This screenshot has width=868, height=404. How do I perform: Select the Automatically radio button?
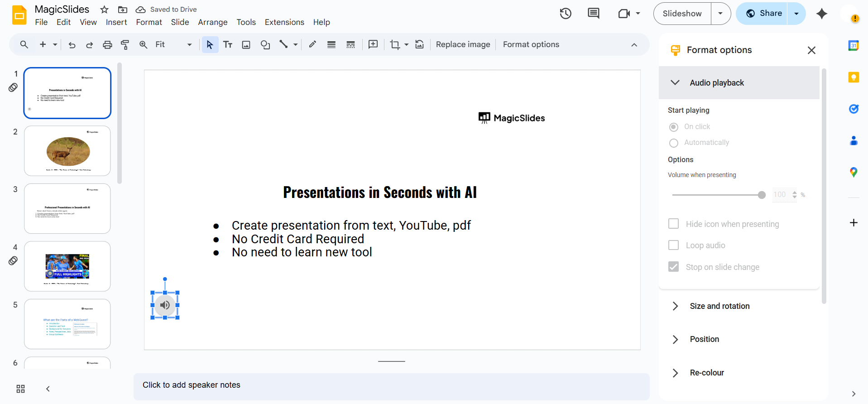pos(674,143)
